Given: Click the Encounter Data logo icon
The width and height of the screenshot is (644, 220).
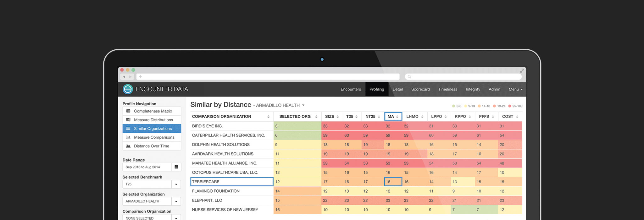Looking at the screenshot, I should (x=128, y=89).
